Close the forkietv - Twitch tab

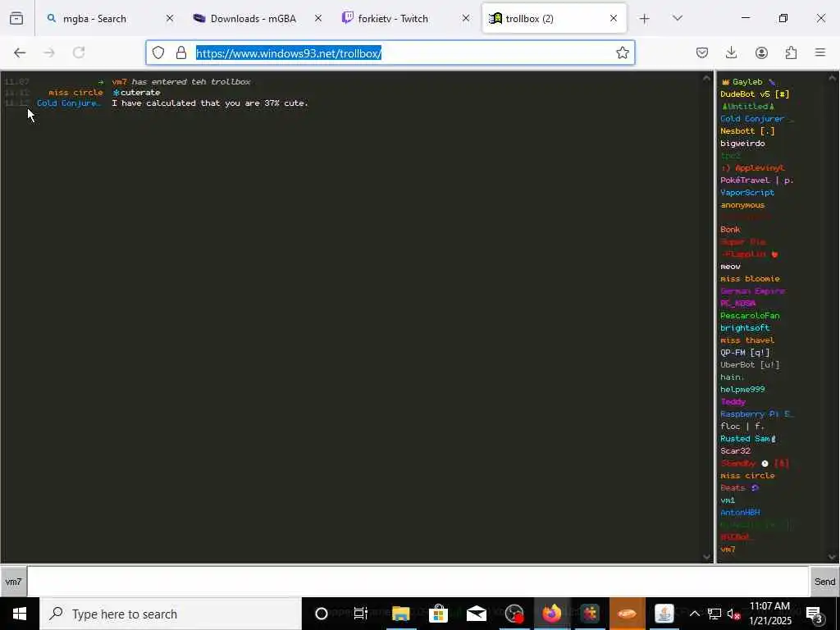tap(466, 18)
